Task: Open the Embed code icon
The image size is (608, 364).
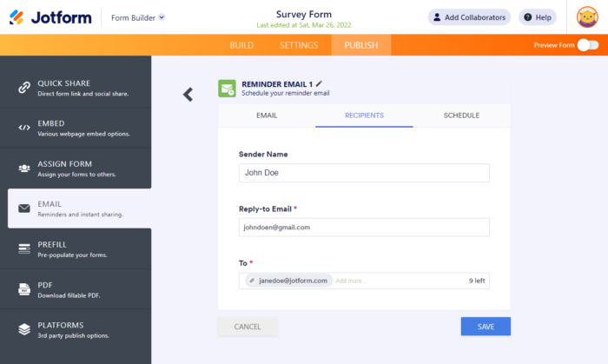Action: pyautogui.click(x=24, y=128)
